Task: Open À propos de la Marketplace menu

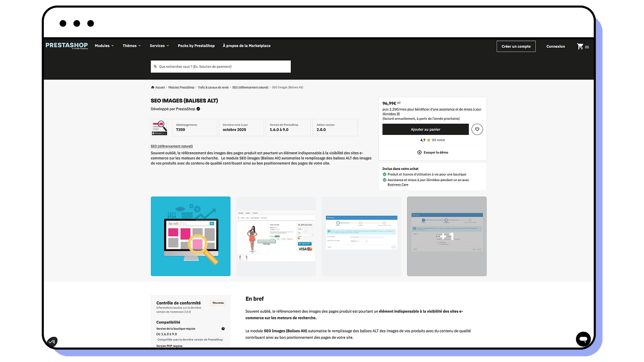Action: pos(247,46)
